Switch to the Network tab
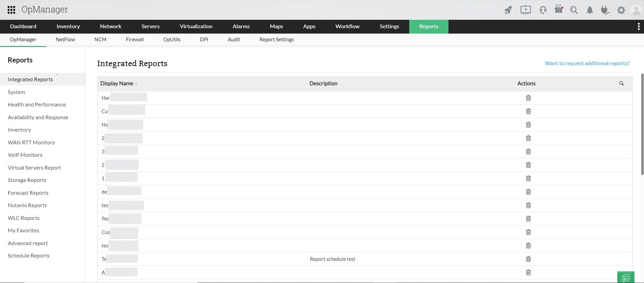Image resolution: width=644 pixels, height=283 pixels. [111, 27]
